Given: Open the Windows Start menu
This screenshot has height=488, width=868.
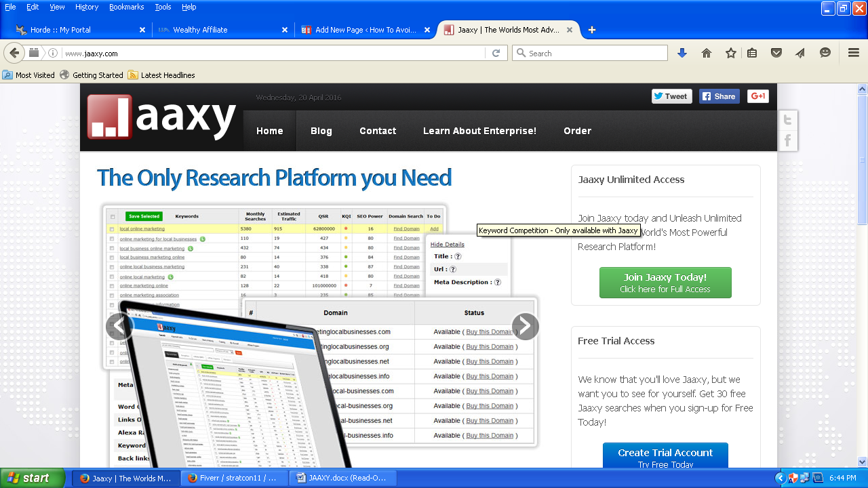Looking at the screenshot, I should coord(33,478).
